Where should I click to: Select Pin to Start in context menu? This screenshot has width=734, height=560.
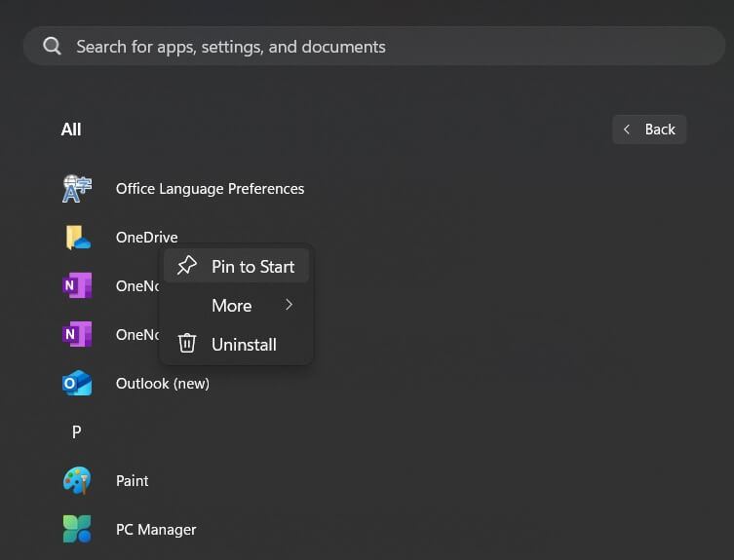(237, 266)
